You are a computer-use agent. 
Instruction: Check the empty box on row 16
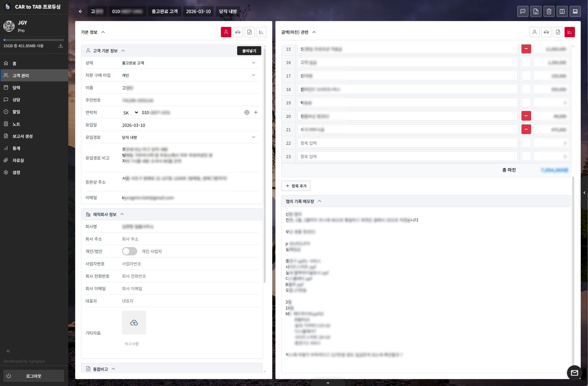(526, 62)
